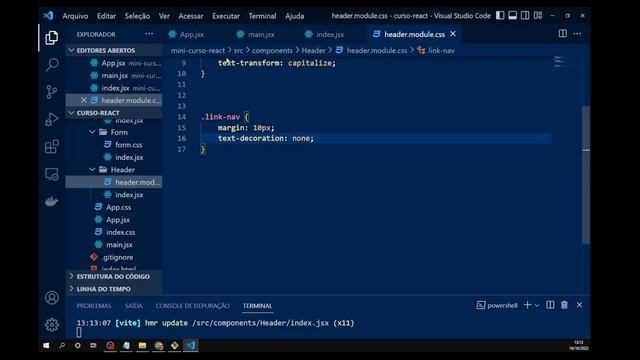Open the Manage gear menu
The height and width of the screenshot is (360, 640).
[52, 325]
